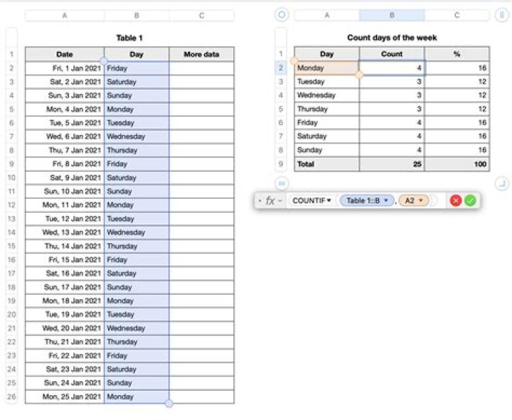Click the add-column handle beside column C
Image resolution: width=512 pixels, height=420 pixels.
pos(501,15)
